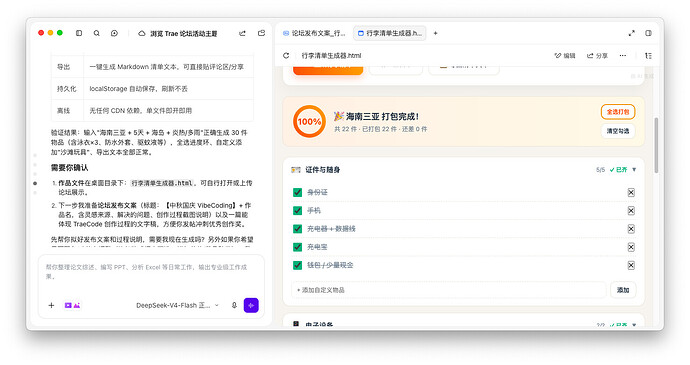Click the 行李清单生成器.html file path text
The width and height of the screenshot is (690, 365).
point(331,55)
